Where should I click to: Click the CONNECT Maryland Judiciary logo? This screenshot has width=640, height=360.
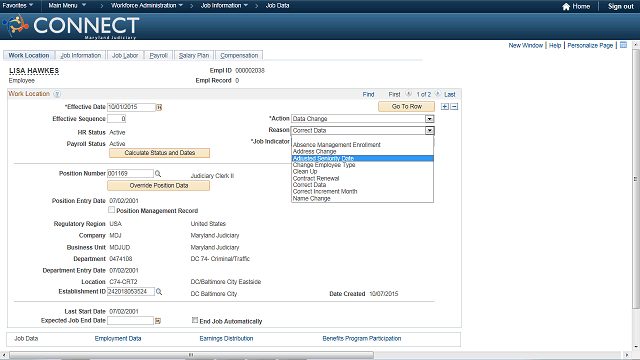(x=72, y=27)
